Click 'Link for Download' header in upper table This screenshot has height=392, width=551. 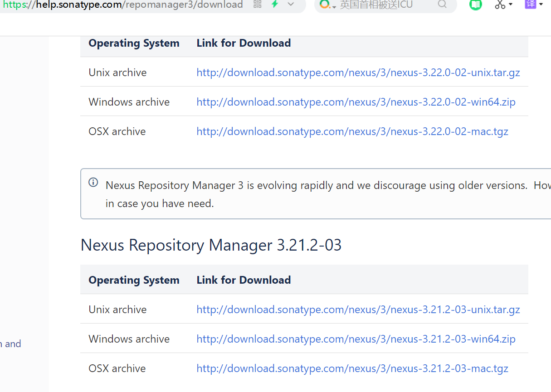[244, 43]
